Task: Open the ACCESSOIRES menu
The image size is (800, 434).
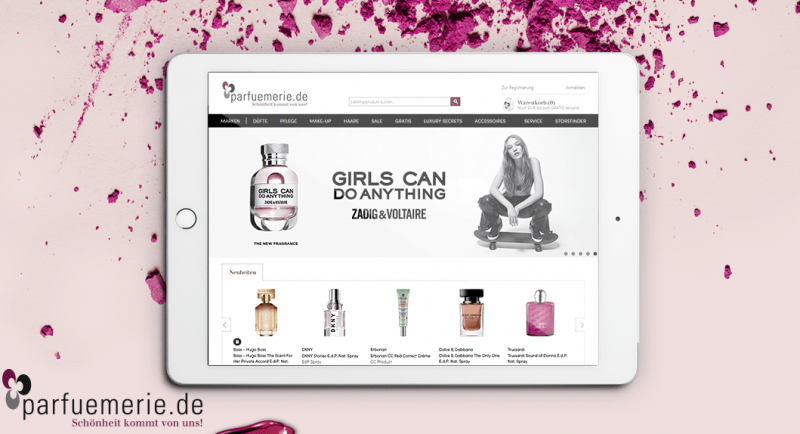Action: pos(490,121)
